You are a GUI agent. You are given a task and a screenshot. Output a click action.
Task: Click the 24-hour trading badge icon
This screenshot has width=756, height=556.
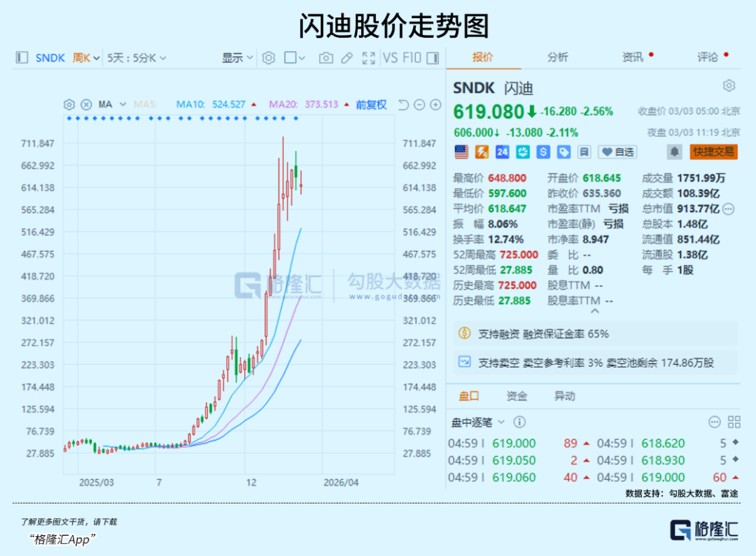(502, 152)
